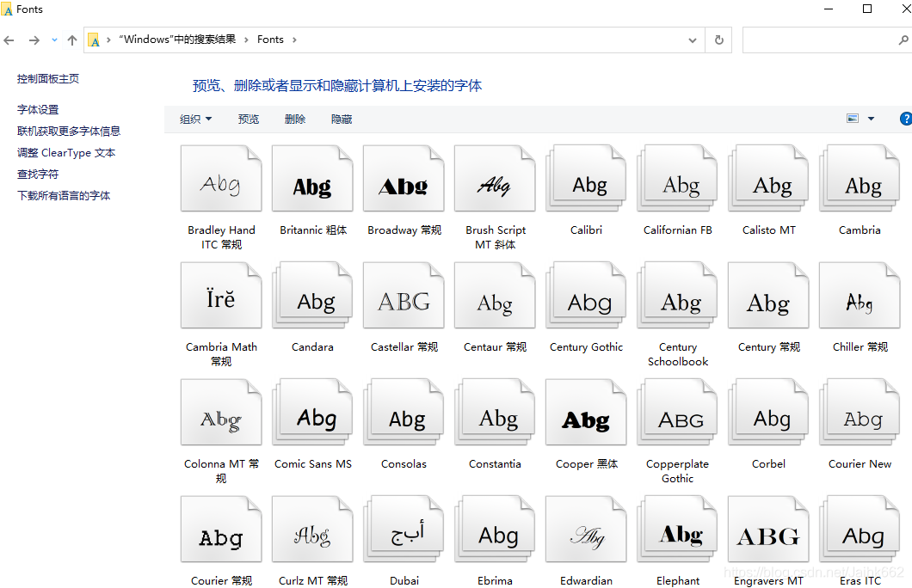The height and width of the screenshot is (588, 912).
Task: Select the Candara font icon
Action: pyautogui.click(x=312, y=296)
